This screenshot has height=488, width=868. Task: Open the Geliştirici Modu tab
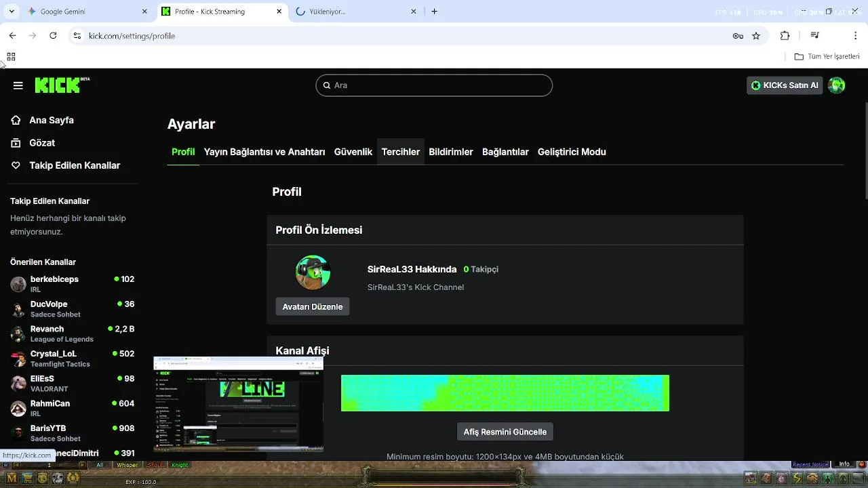point(572,152)
